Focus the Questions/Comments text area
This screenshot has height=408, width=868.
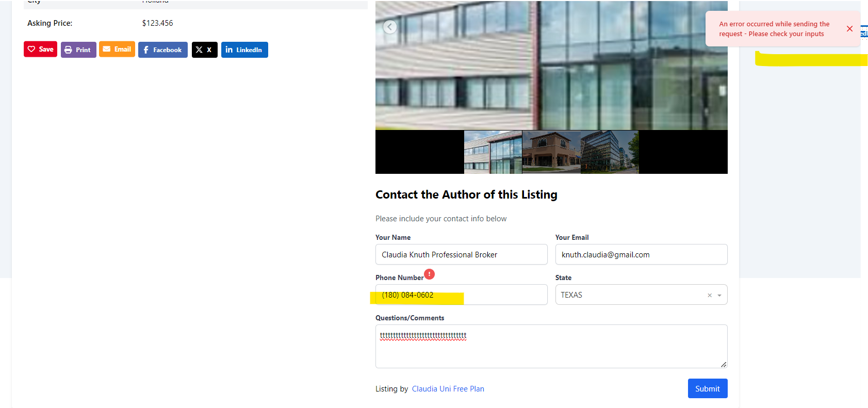(x=551, y=346)
